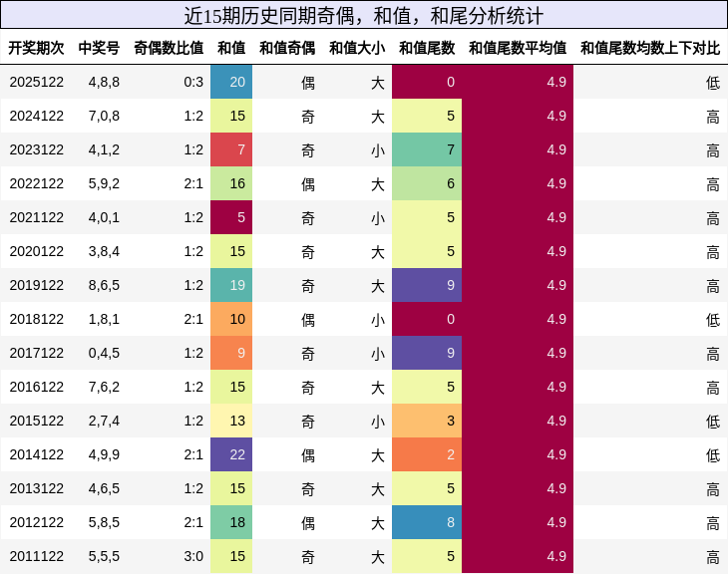This screenshot has width=728, height=574.
Task: Select period 2021122 cell
Action: 36,217
